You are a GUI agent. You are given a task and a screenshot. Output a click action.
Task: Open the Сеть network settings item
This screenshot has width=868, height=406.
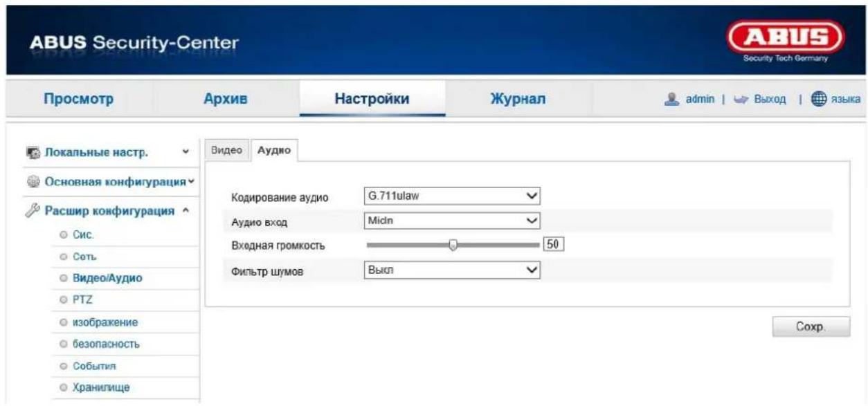(84, 256)
